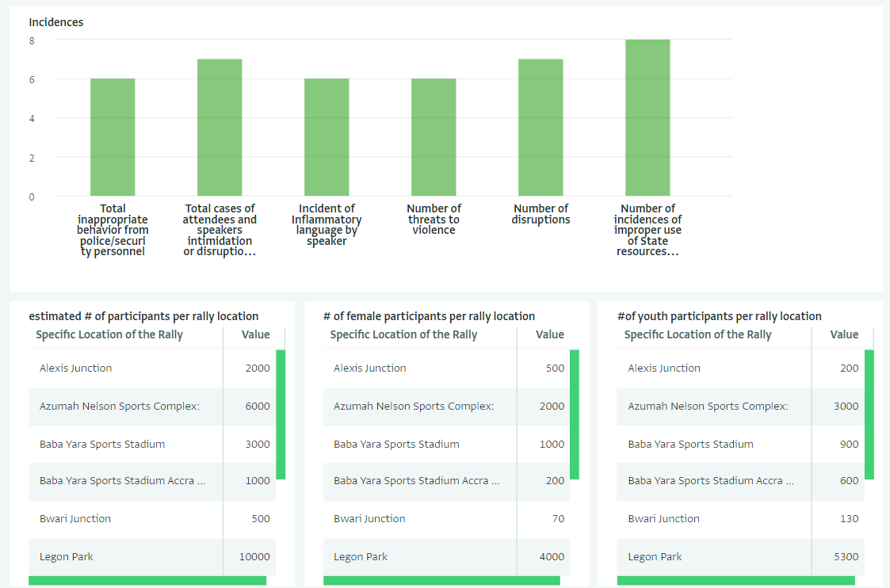890x588 pixels.
Task: Click 'Incident of Inflammatory language by speaker' label
Action: tap(327, 225)
